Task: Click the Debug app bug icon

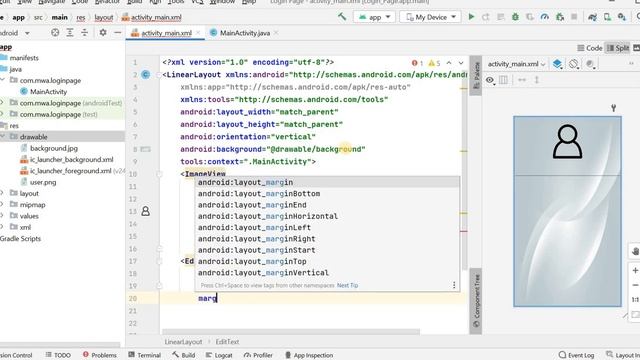Action: point(516,17)
